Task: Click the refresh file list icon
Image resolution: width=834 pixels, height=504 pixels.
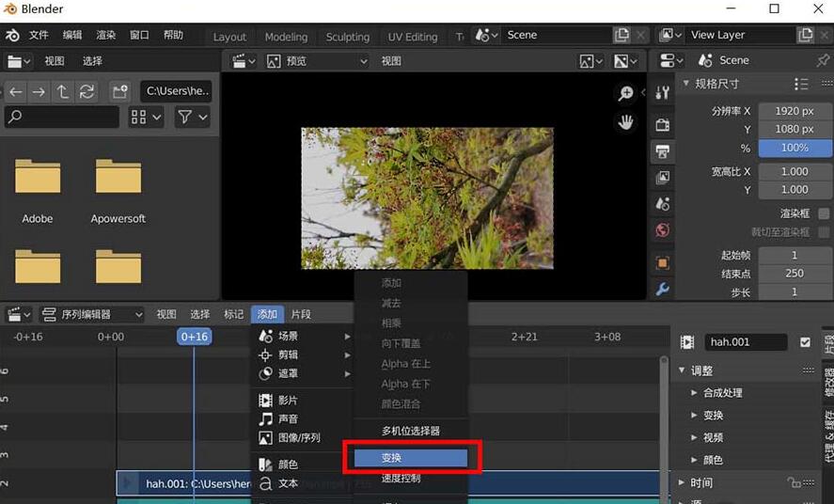Action: 87,91
